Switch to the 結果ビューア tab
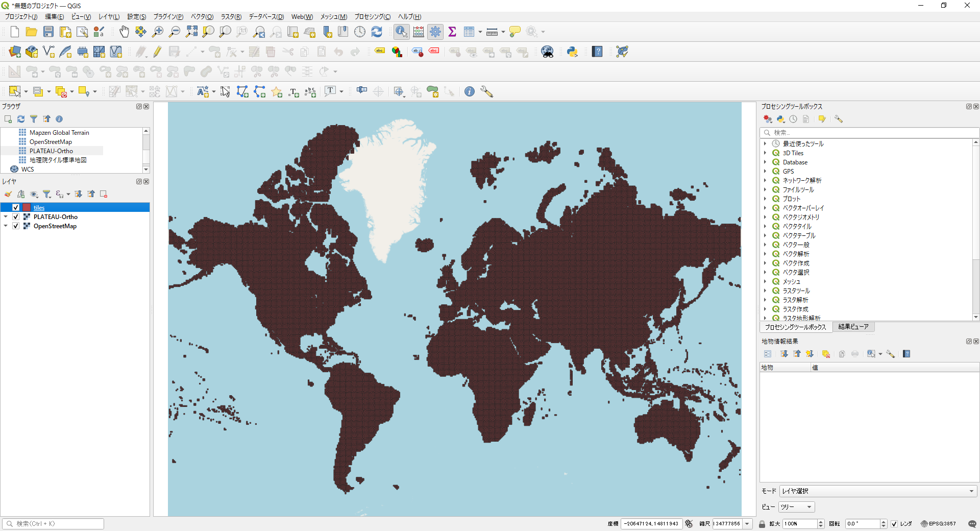This screenshot has height=531, width=980. [x=853, y=327]
